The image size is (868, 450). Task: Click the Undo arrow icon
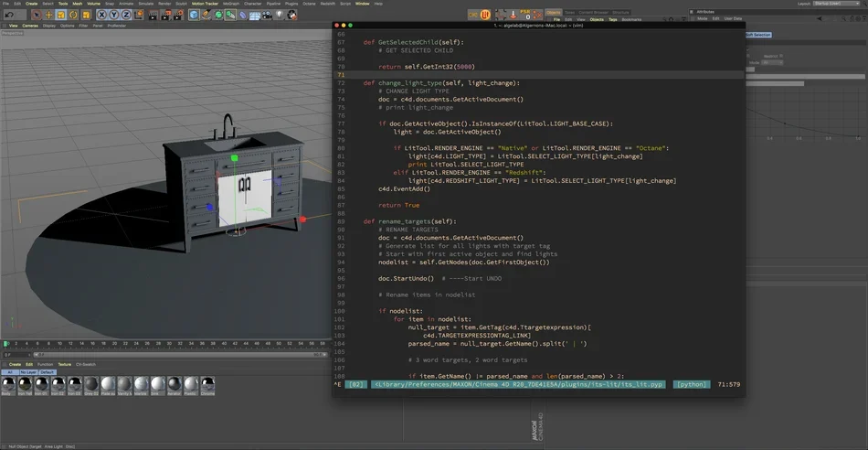[9, 15]
